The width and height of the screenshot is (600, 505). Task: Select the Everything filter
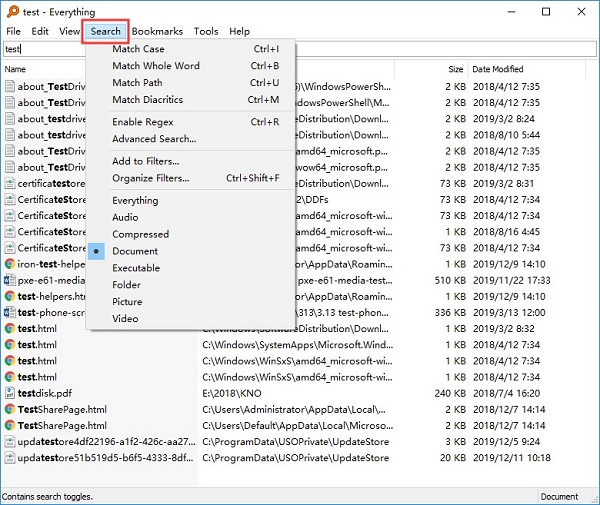191,200
